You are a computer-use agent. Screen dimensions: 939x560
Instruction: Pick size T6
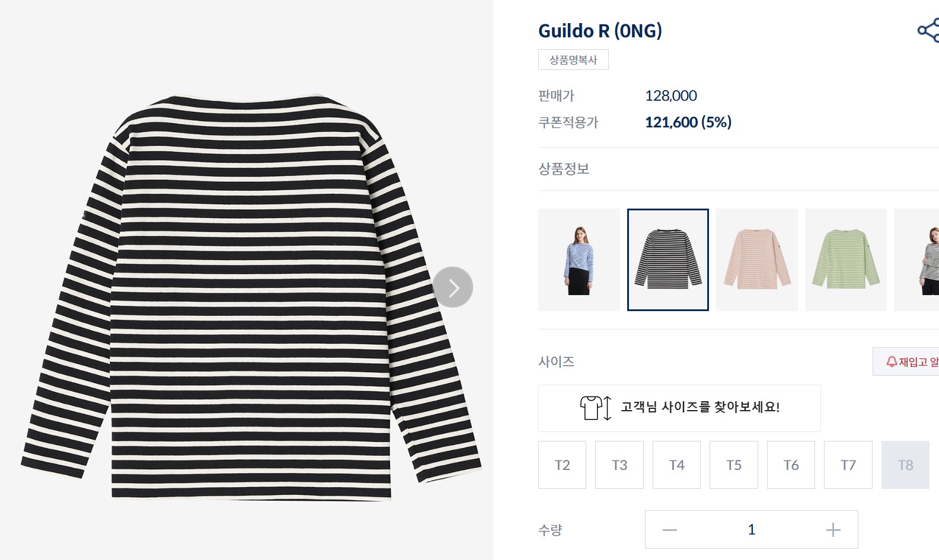pos(791,465)
